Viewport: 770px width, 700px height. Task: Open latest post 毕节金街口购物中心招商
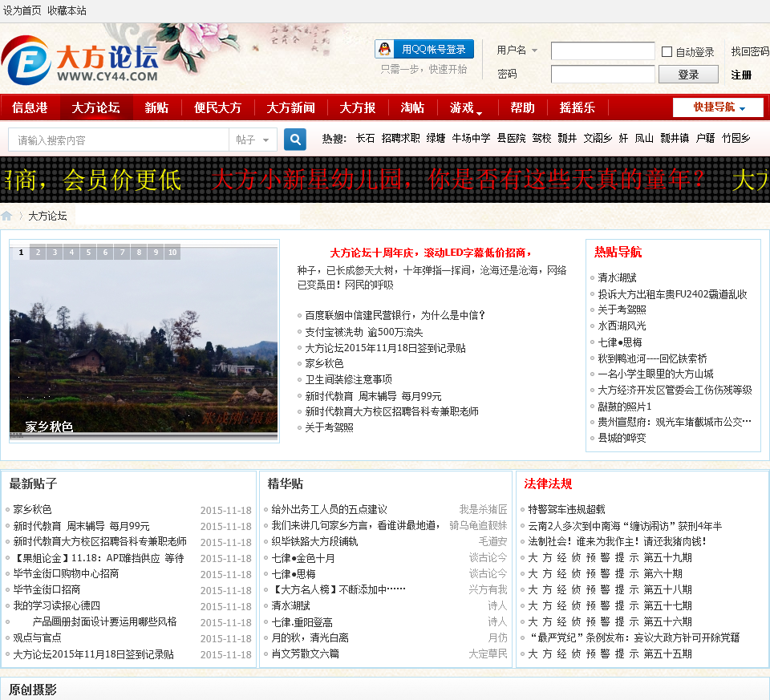click(x=66, y=573)
